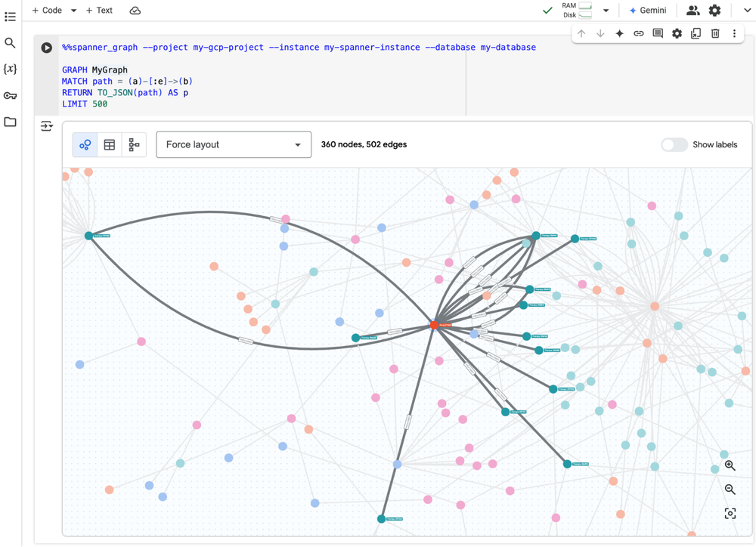Click the central red graph node
The width and height of the screenshot is (756, 547).
click(435, 325)
